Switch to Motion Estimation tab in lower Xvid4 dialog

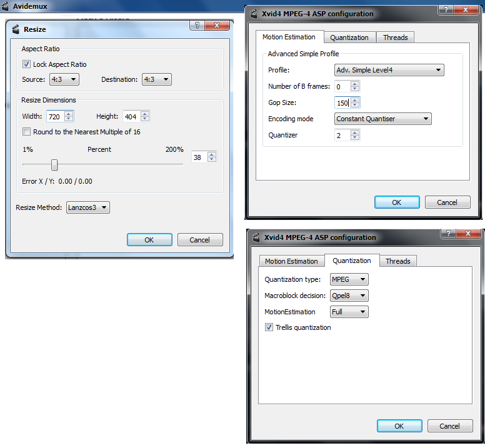[x=291, y=261]
